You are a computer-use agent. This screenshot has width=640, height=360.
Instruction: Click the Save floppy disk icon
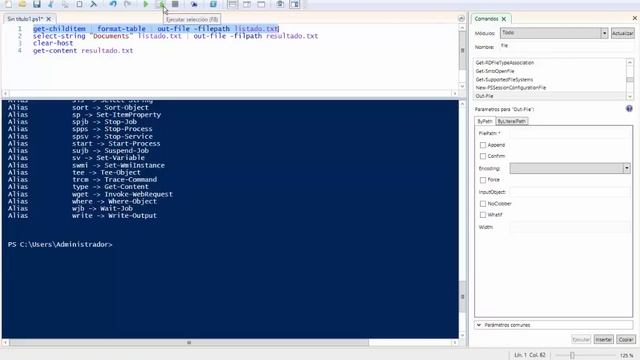point(37,4)
